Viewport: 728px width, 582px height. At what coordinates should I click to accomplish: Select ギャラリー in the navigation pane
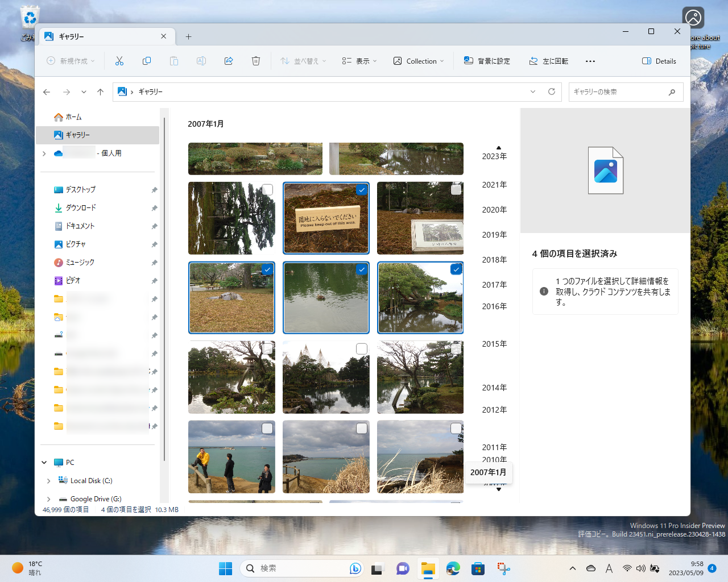(x=97, y=135)
